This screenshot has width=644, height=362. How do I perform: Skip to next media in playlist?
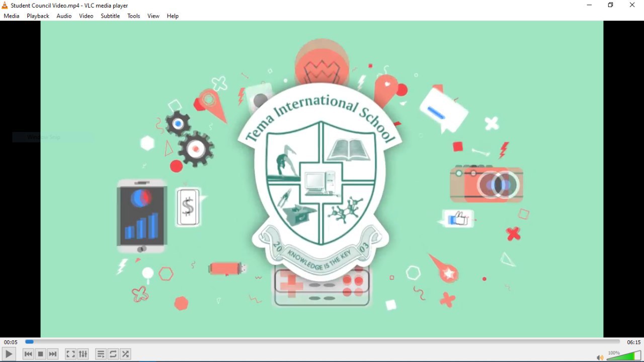53,354
